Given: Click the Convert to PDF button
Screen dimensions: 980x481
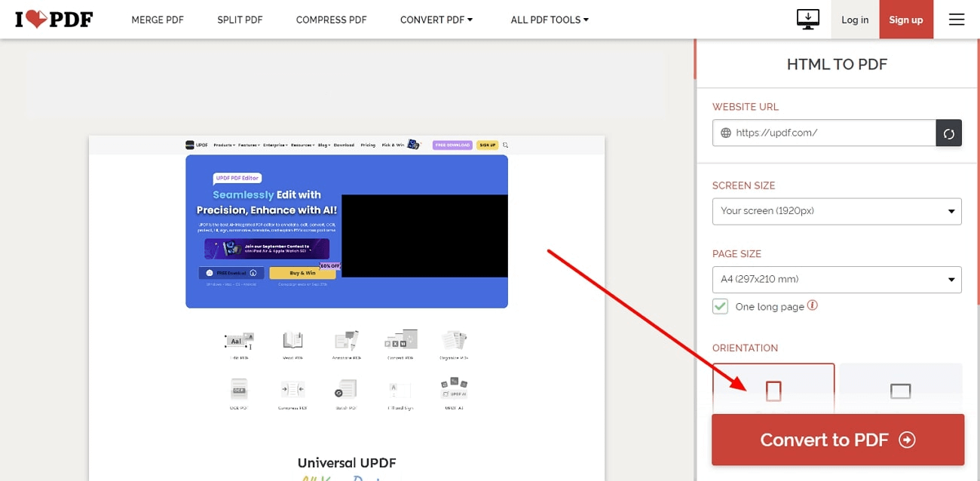Looking at the screenshot, I should pyautogui.click(x=838, y=440).
